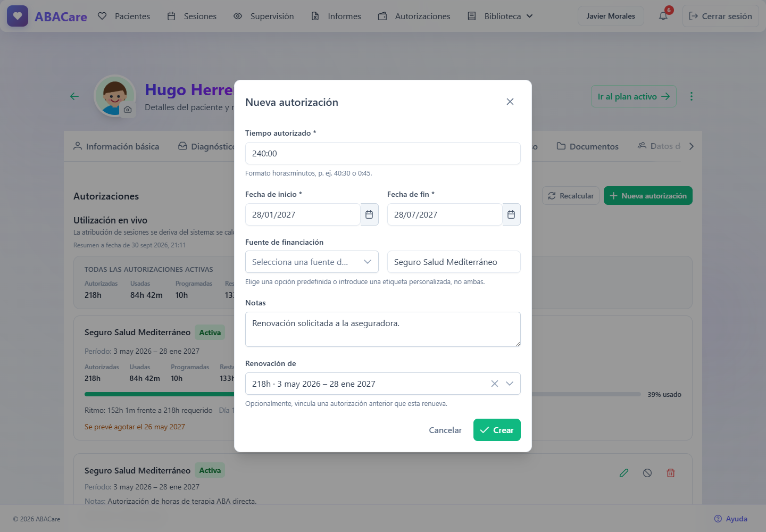Cancel the new authorization dialog
766x532 pixels.
[x=445, y=430]
